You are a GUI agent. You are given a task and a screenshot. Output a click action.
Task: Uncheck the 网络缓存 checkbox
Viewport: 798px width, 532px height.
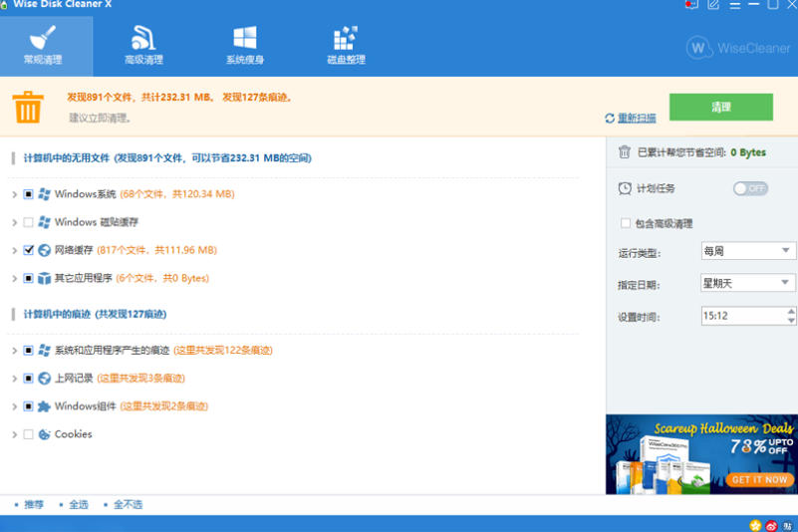point(29,250)
